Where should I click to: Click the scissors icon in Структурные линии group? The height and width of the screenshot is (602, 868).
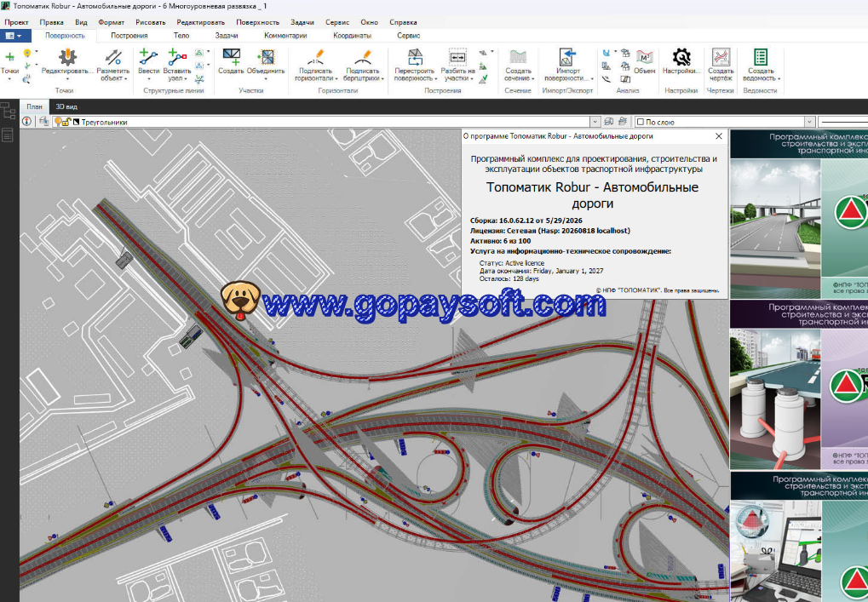point(200,80)
